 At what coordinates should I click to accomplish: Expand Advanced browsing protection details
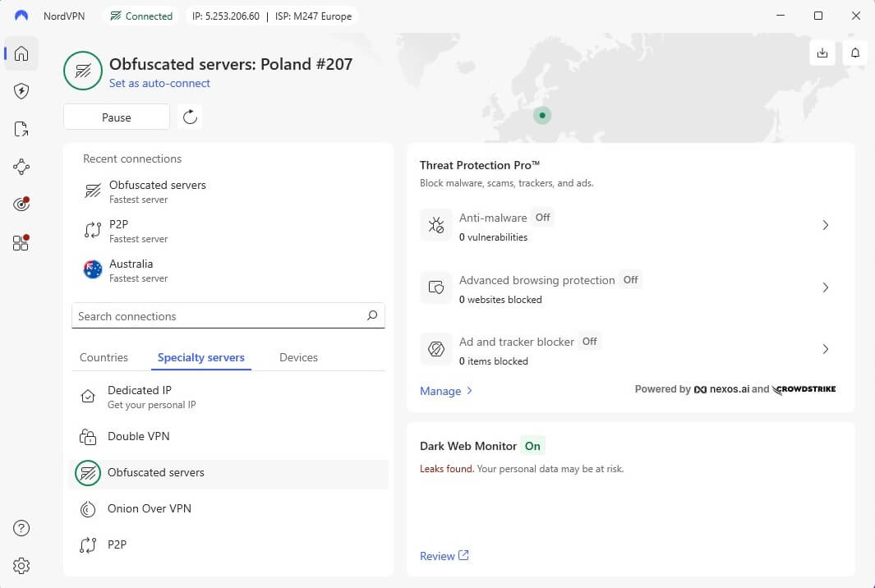click(x=826, y=287)
